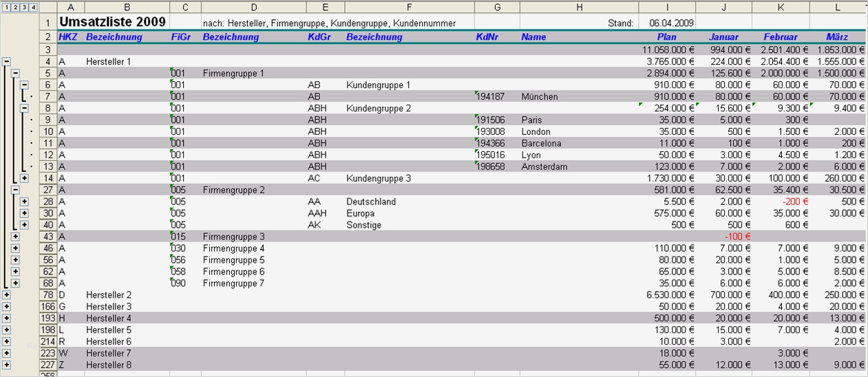Click outline level 3 button
Image resolution: width=868 pixels, height=377 pixels.
pos(24,7)
